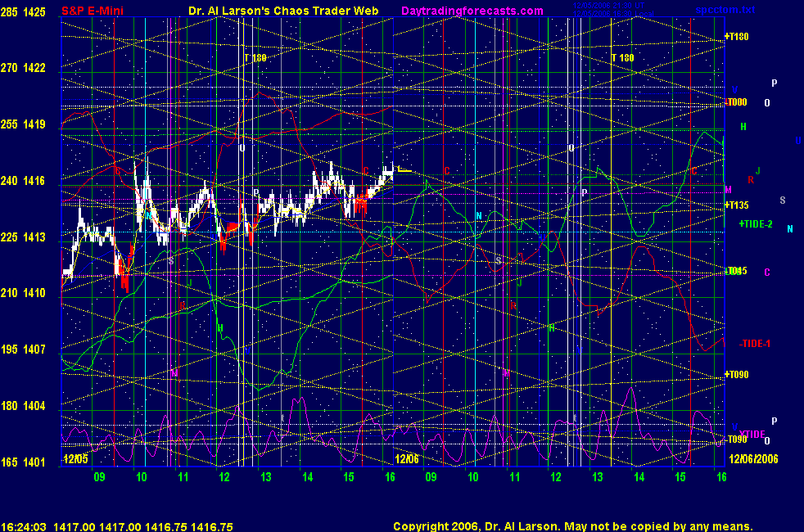Select the "240 1416" price axis label
The image size is (804, 532).
[x=23, y=181]
